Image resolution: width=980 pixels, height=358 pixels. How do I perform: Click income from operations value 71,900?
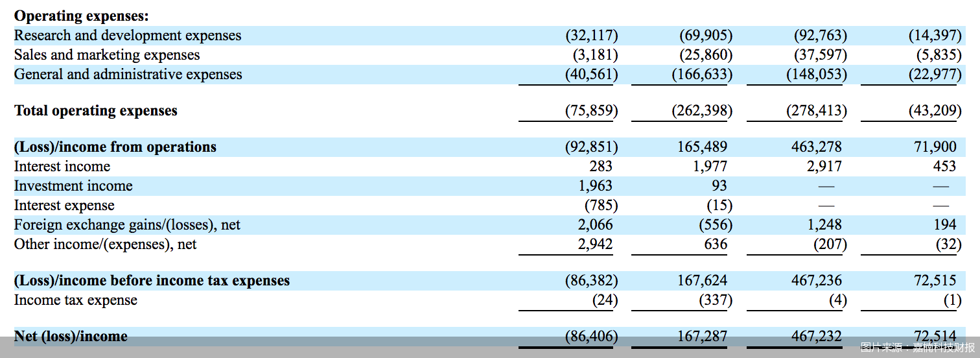click(935, 147)
